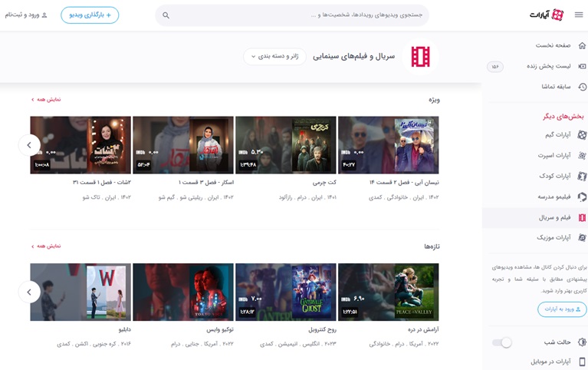This screenshot has height=370, width=588.
Task: Open ۲شات فصل ۱ thumbnail
Action: pyautogui.click(x=80, y=145)
